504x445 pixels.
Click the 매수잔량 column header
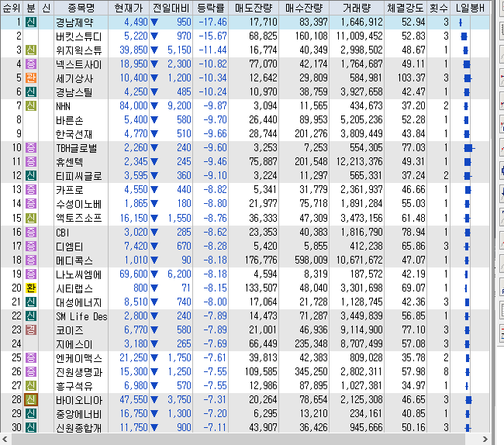point(304,8)
